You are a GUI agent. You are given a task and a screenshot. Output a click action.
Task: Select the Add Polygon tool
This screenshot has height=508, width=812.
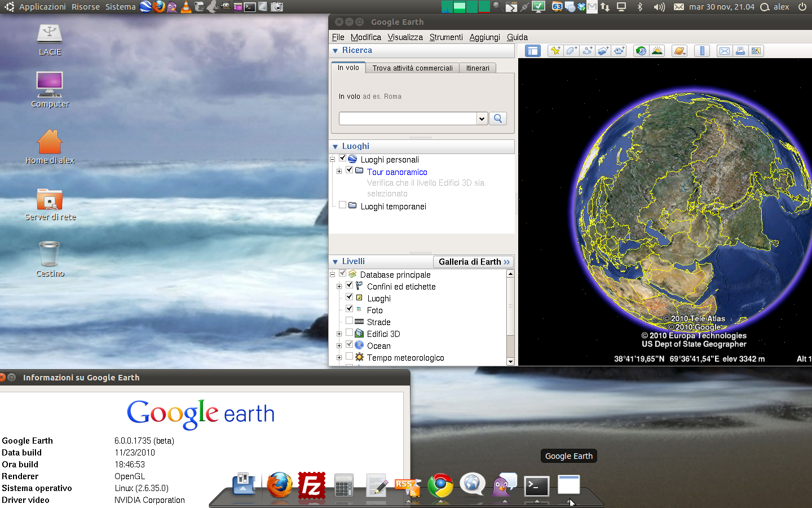(571, 51)
